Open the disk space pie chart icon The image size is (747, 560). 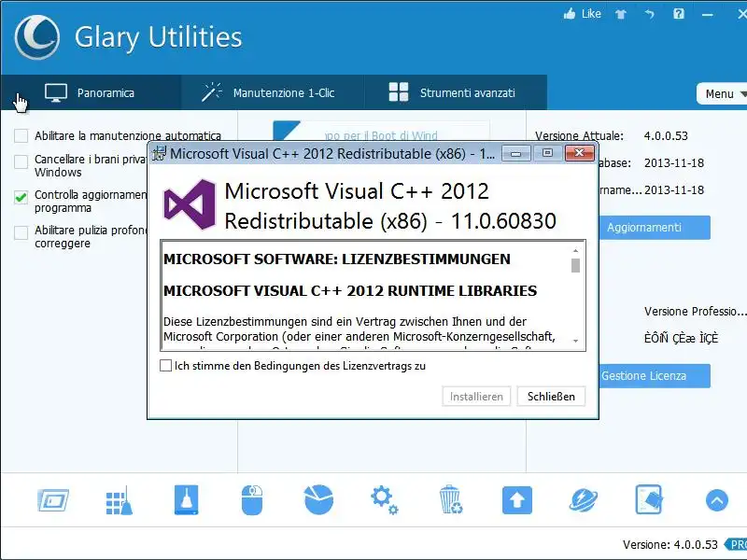318,499
